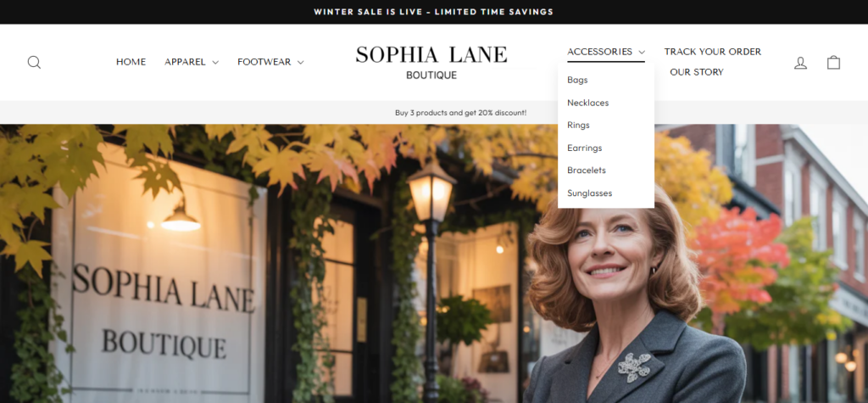Visit the Our Story page

click(x=697, y=72)
